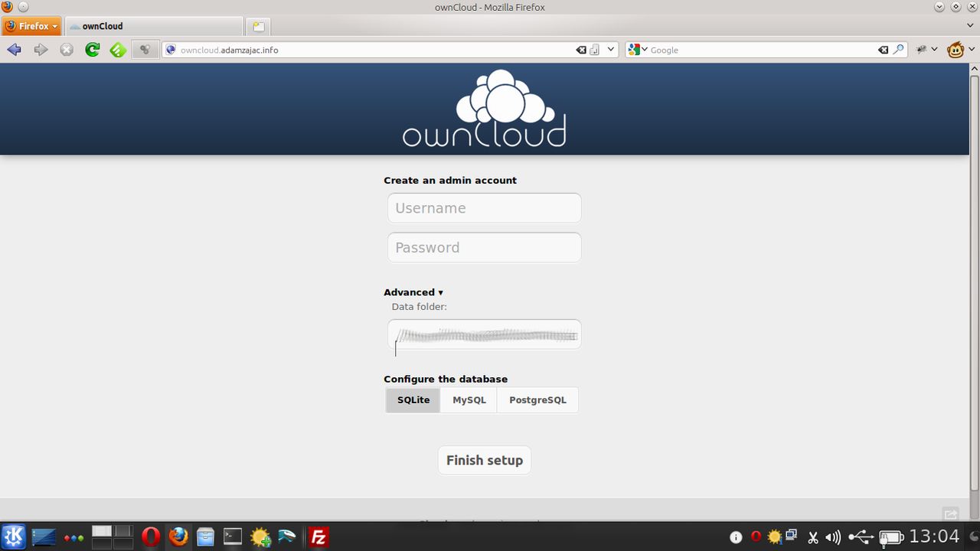980x551 pixels.
Task: Click the page vertical scrollbar
Action: [975, 283]
